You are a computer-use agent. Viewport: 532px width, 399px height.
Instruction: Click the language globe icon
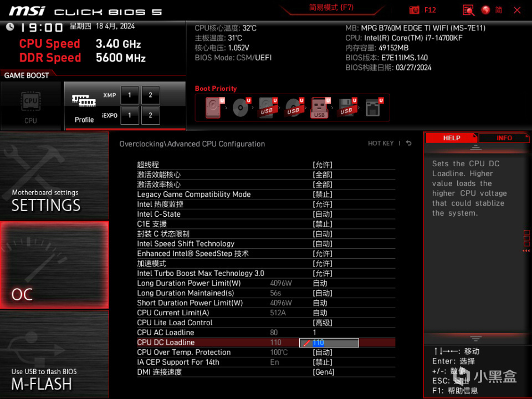click(485, 10)
